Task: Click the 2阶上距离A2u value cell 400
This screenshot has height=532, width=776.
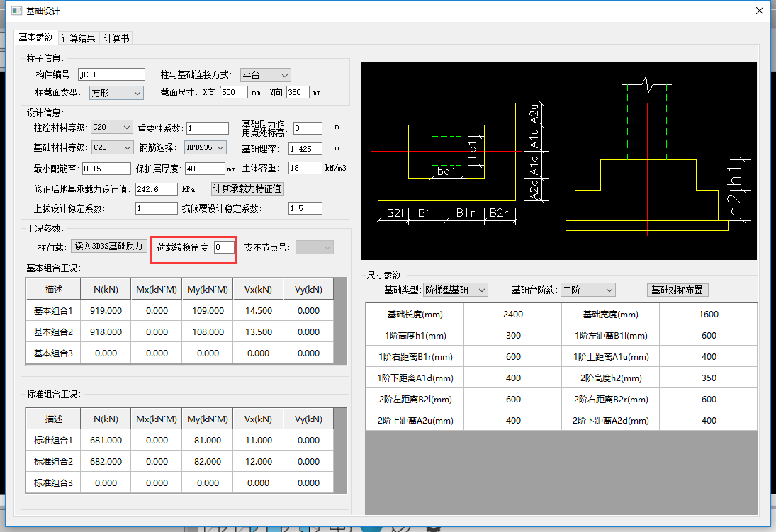Action: [513, 421]
